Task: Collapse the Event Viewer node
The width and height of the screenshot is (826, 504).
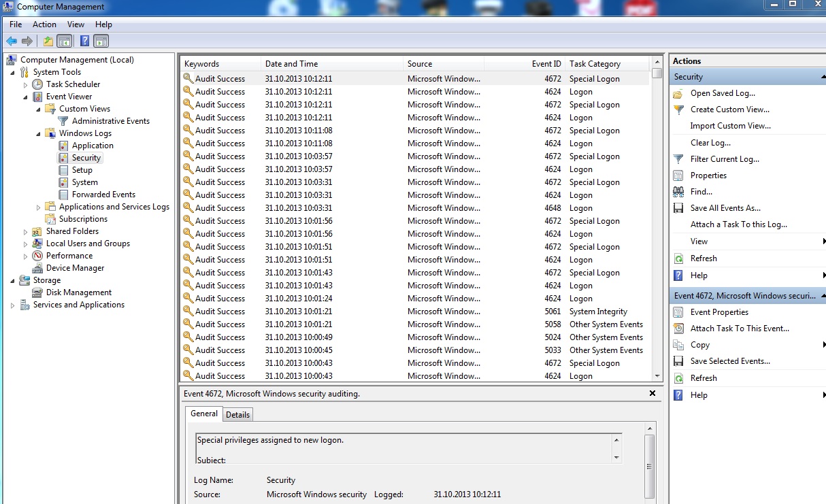Action: pyautogui.click(x=26, y=97)
